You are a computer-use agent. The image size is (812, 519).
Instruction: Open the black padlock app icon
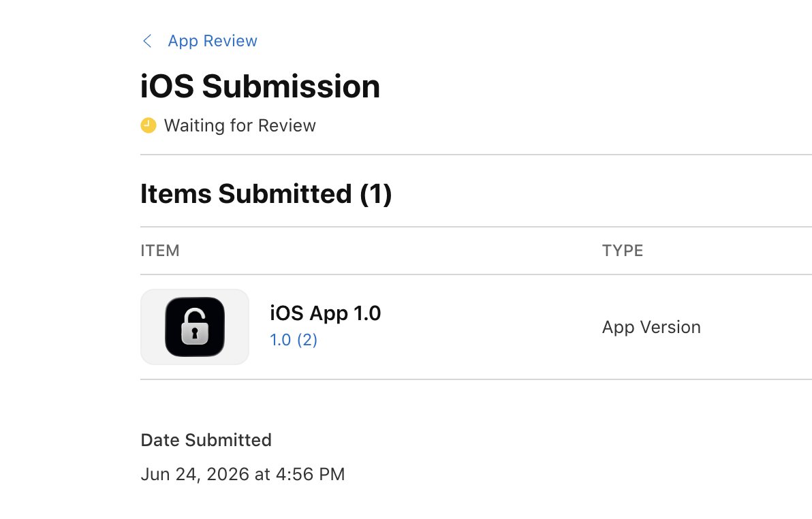(x=195, y=327)
